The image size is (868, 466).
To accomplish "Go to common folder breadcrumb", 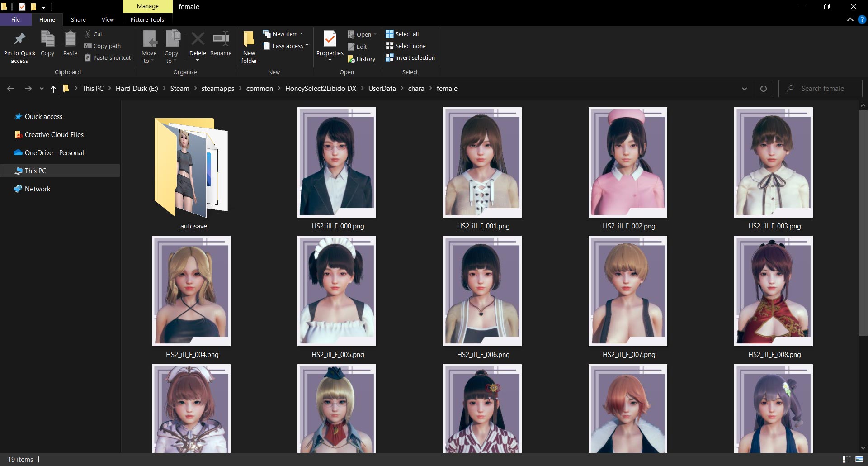I will click(259, 88).
